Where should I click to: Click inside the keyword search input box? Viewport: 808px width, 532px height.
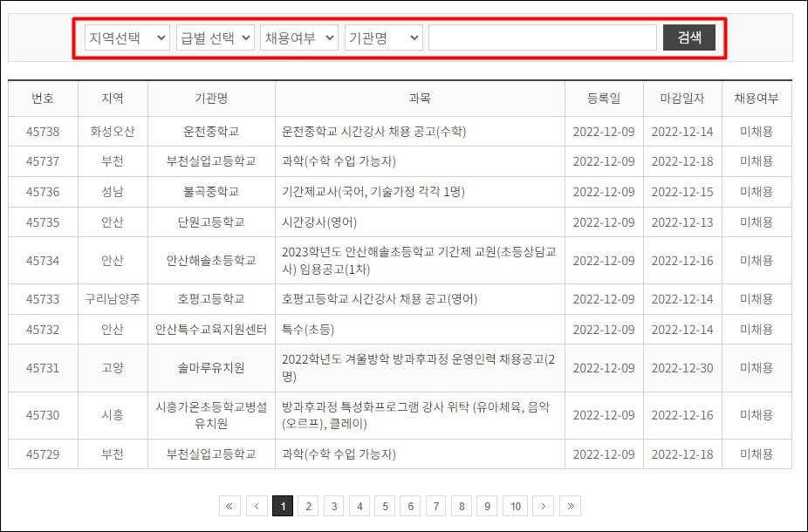coord(541,38)
